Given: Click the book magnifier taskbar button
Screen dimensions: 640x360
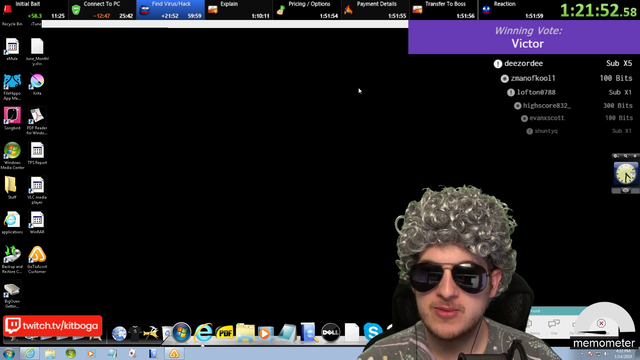Looking at the screenshot, I should click(x=153, y=353).
